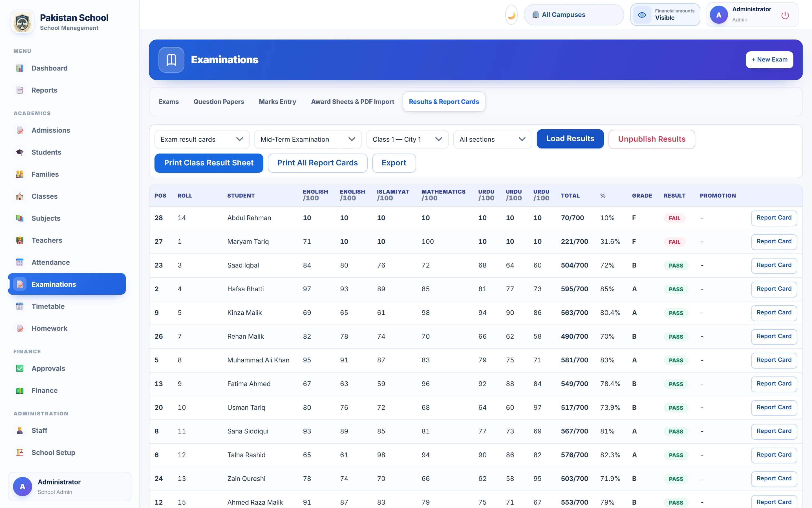The height and width of the screenshot is (508, 812).
Task: Open the Mid-Term Examination dropdown
Action: 308,139
